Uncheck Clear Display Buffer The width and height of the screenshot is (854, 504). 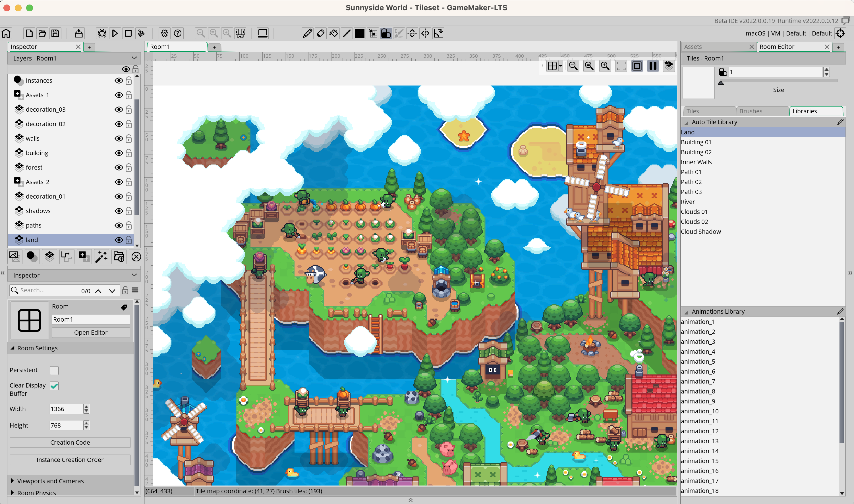click(54, 386)
